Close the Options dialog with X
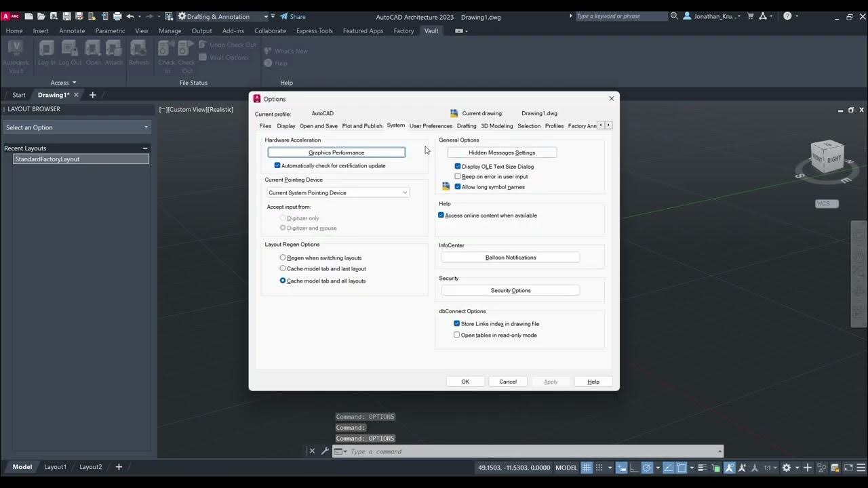Viewport: 868px width, 488px height. 611,98
